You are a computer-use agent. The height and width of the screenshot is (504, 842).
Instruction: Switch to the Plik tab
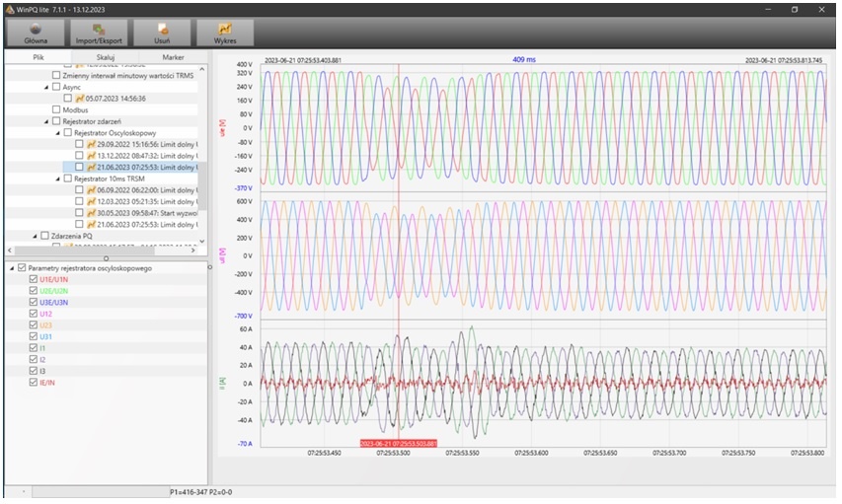pyautogui.click(x=38, y=57)
